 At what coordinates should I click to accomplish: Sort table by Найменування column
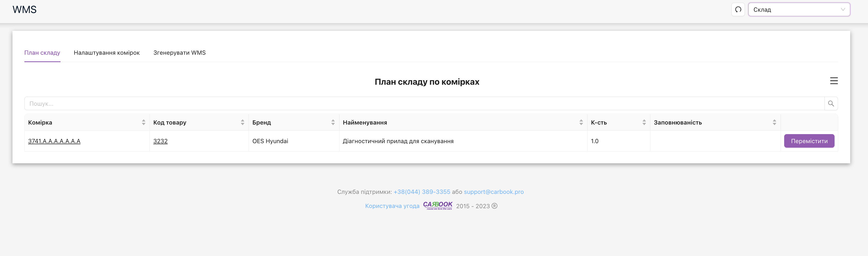pyautogui.click(x=581, y=122)
